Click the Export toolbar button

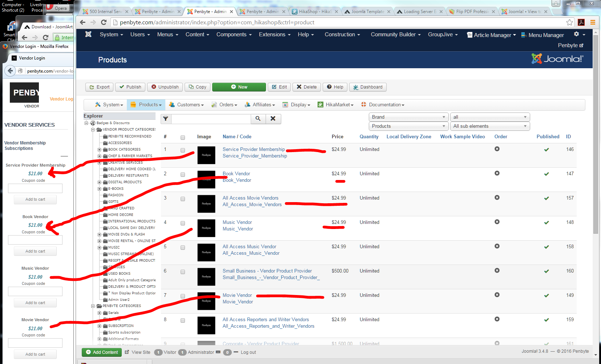(100, 87)
